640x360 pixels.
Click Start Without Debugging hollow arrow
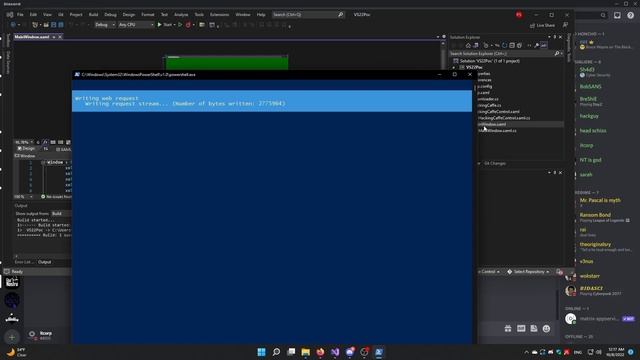[180, 25]
